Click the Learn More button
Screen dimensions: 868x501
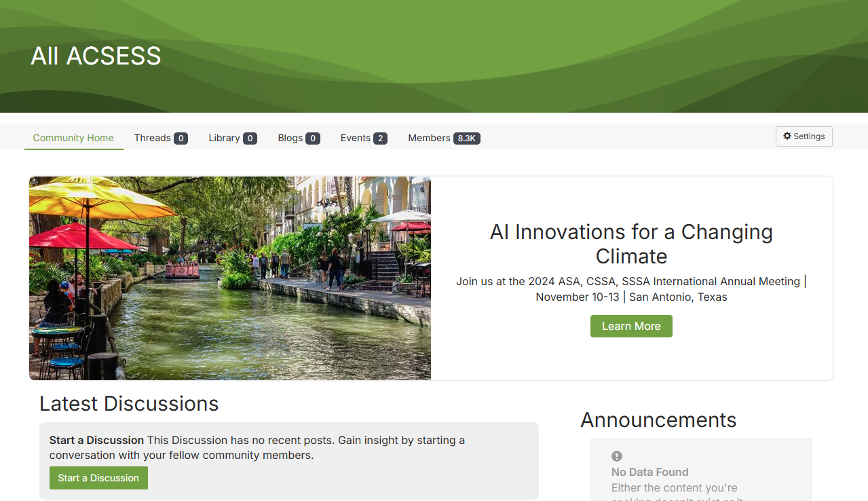[631, 326]
